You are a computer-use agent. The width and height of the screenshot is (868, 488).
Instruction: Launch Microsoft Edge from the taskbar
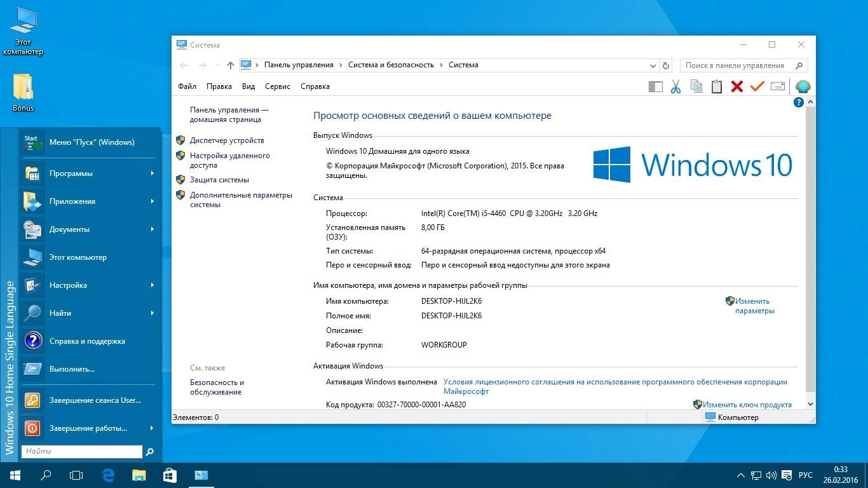point(108,475)
